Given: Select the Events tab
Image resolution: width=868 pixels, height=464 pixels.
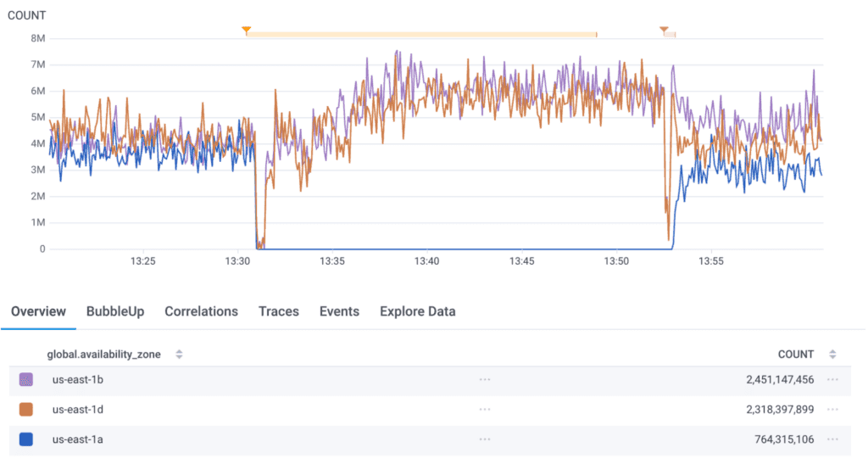Looking at the screenshot, I should (339, 311).
